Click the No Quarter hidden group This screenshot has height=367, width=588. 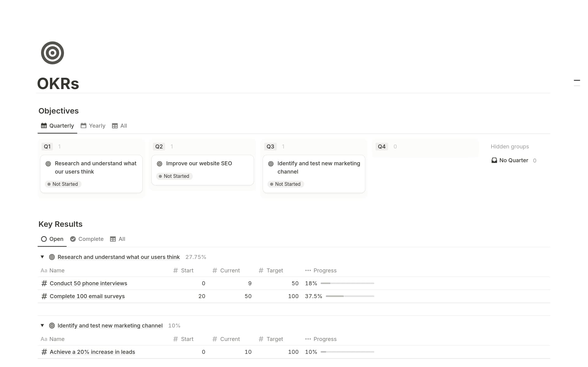tap(514, 160)
